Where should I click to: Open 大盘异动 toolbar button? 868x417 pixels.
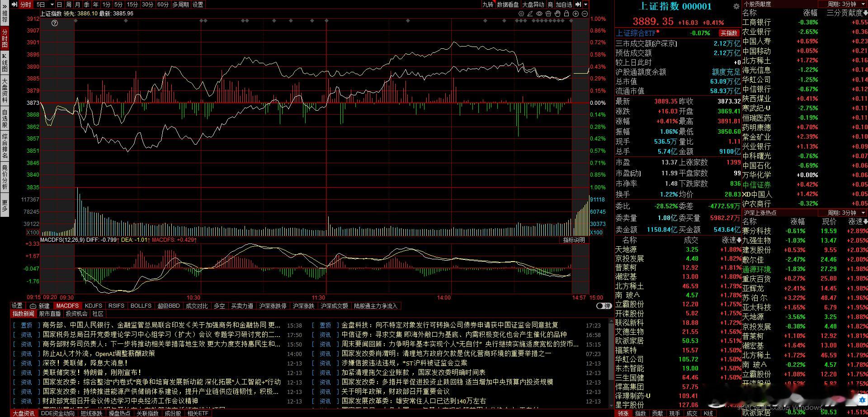pos(533,5)
